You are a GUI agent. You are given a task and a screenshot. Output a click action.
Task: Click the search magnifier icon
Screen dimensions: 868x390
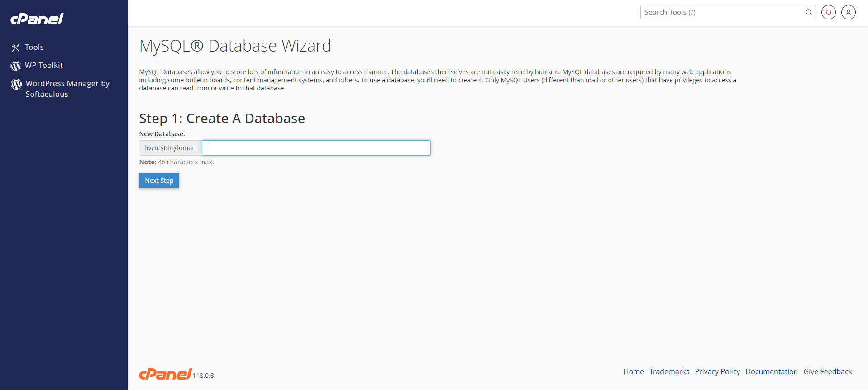pos(808,12)
